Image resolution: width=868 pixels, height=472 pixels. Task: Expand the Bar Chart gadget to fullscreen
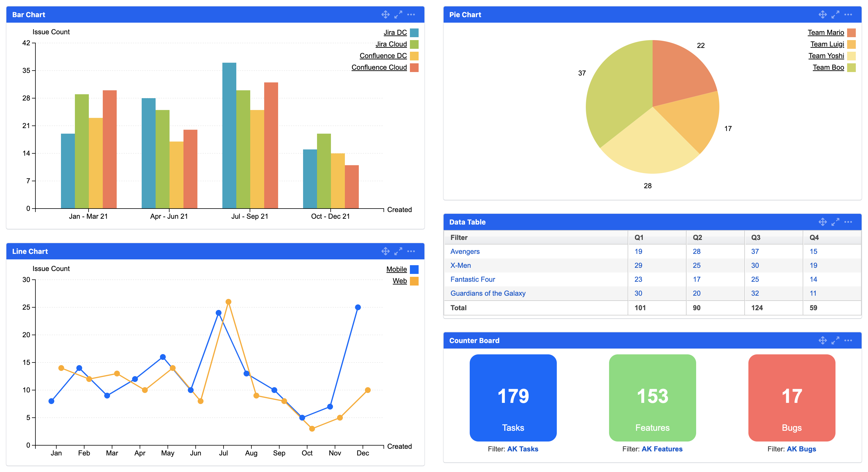click(398, 15)
